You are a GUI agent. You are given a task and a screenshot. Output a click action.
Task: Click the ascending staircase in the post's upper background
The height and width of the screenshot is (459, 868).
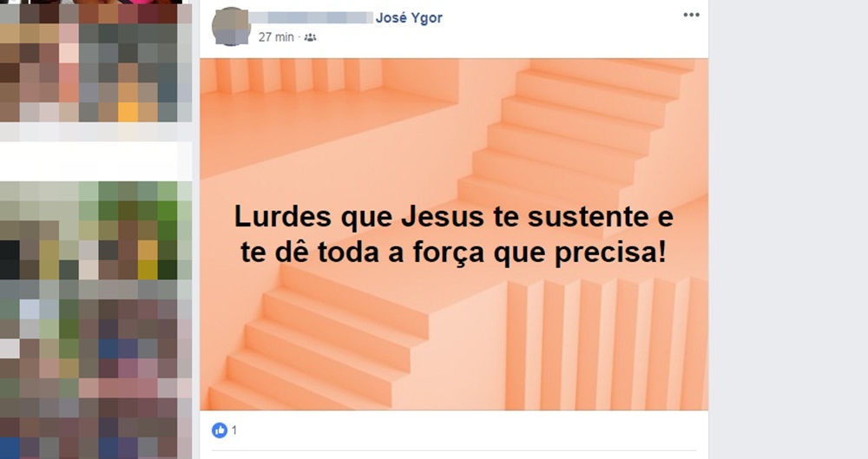tap(575, 133)
